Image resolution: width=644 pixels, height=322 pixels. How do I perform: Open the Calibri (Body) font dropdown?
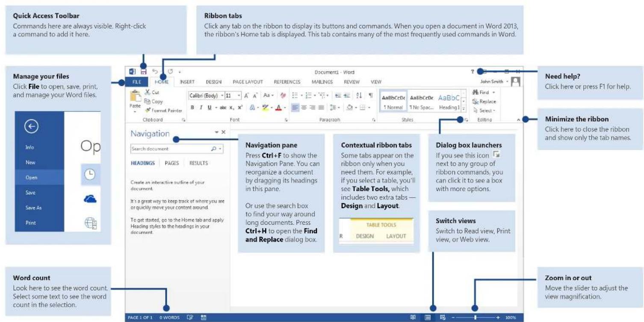pyautogui.click(x=222, y=96)
